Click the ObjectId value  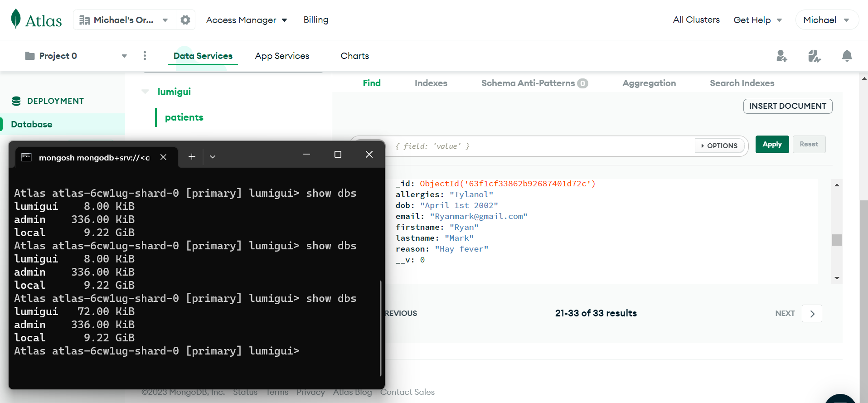[x=508, y=184]
